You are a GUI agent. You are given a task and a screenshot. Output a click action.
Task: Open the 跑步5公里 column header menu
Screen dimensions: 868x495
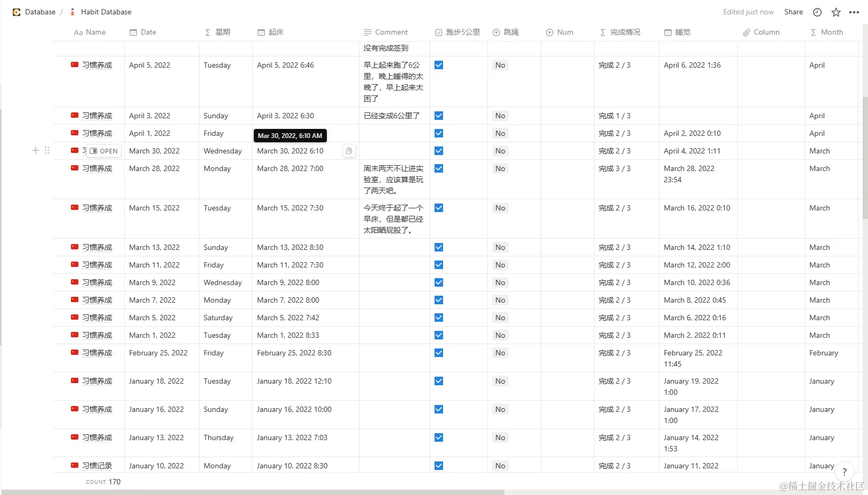click(x=457, y=33)
